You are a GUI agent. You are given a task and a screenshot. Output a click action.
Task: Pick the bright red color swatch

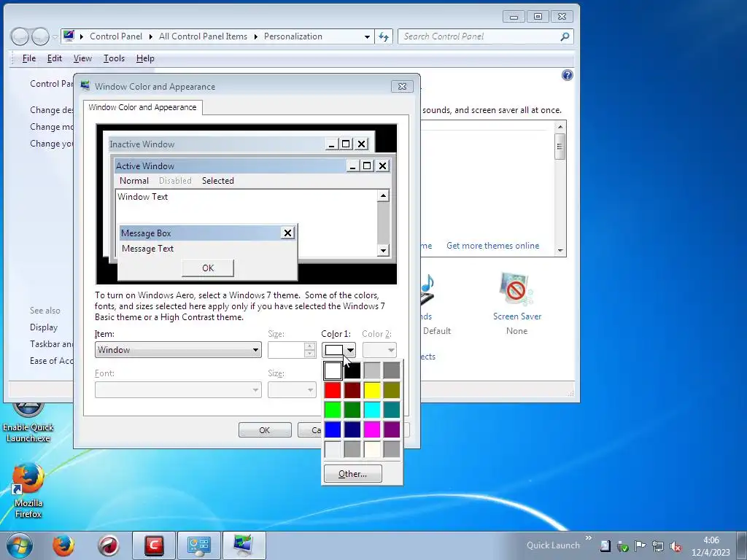tap(333, 390)
